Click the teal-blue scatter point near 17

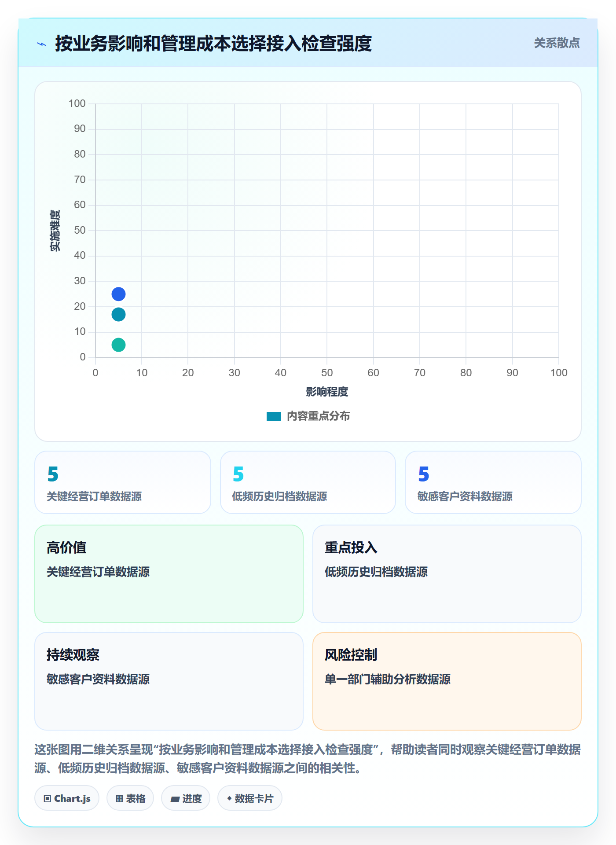(118, 315)
